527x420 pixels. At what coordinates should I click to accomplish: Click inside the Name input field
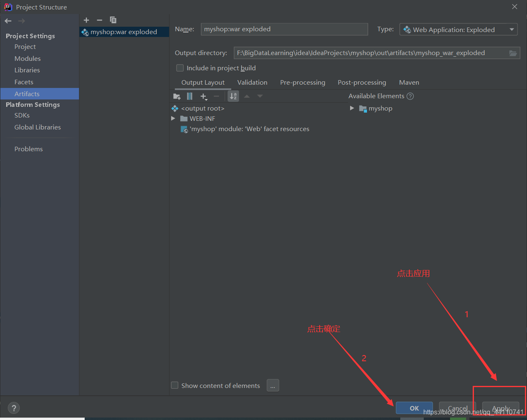(x=284, y=29)
